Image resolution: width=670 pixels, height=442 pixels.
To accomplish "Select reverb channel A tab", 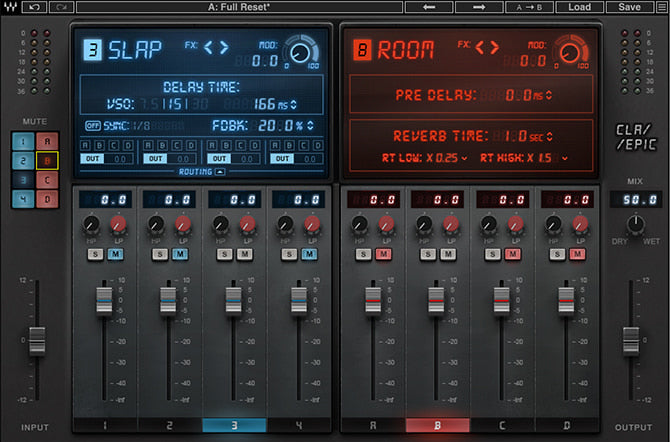I will [373, 425].
